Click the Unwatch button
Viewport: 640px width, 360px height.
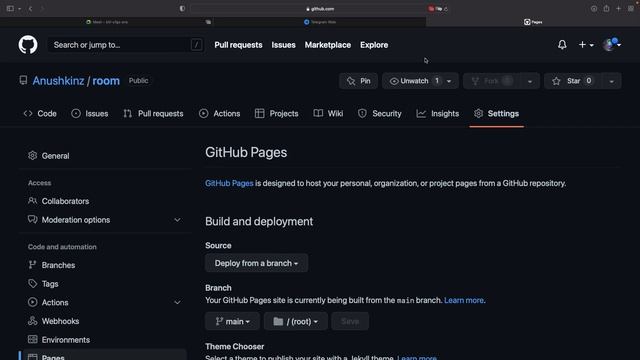pyautogui.click(x=414, y=81)
